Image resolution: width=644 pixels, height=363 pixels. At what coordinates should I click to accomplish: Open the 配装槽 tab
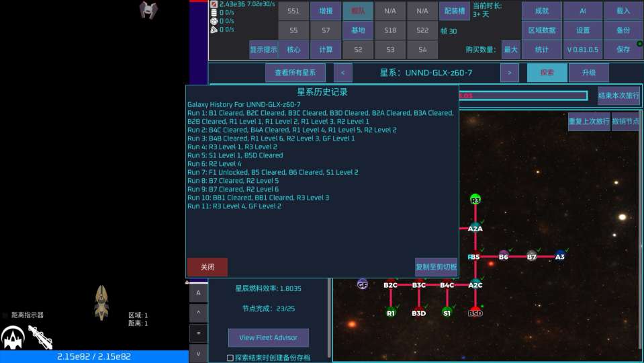(455, 11)
